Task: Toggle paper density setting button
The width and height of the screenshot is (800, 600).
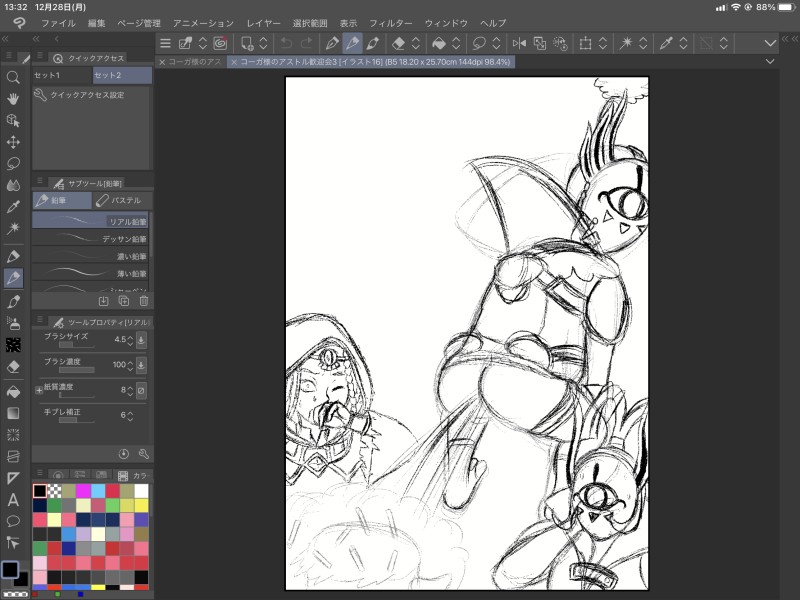Action: point(141,390)
